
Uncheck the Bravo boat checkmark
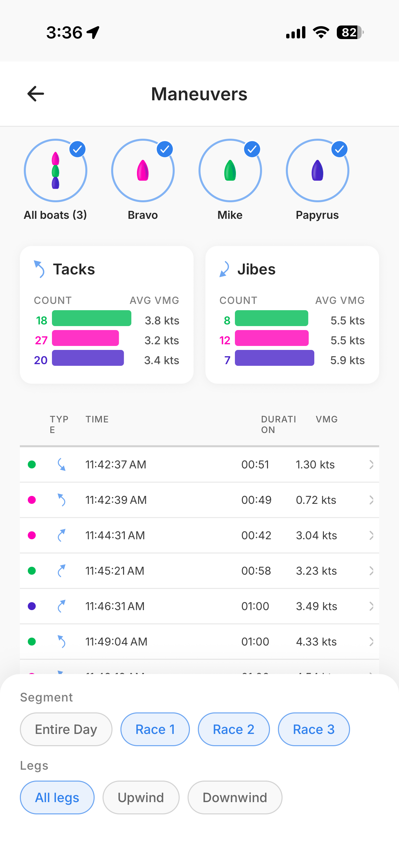pyautogui.click(x=165, y=149)
